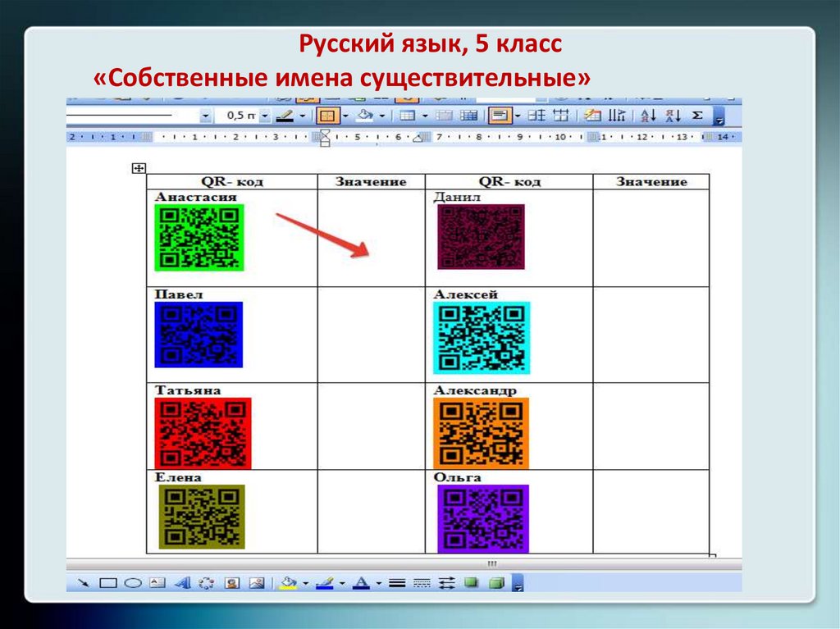Click Distribute Rows Evenly icon
The width and height of the screenshot is (840, 629).
(536, 115)
